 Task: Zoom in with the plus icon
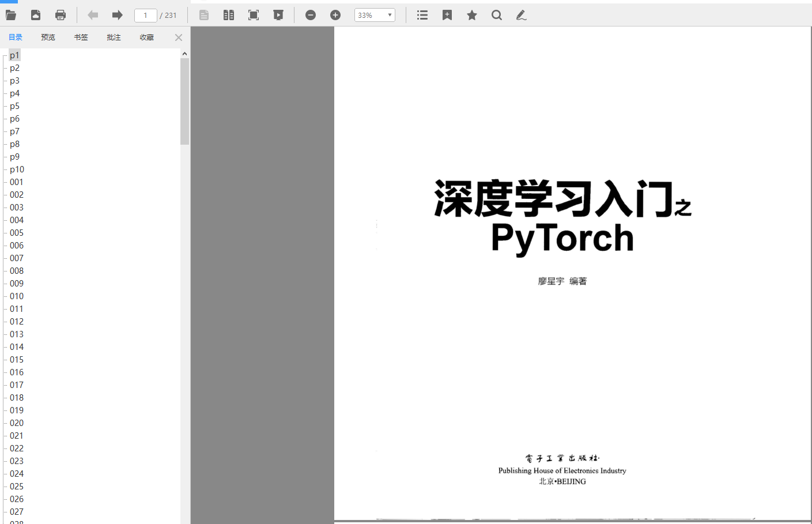coord(335,15)
